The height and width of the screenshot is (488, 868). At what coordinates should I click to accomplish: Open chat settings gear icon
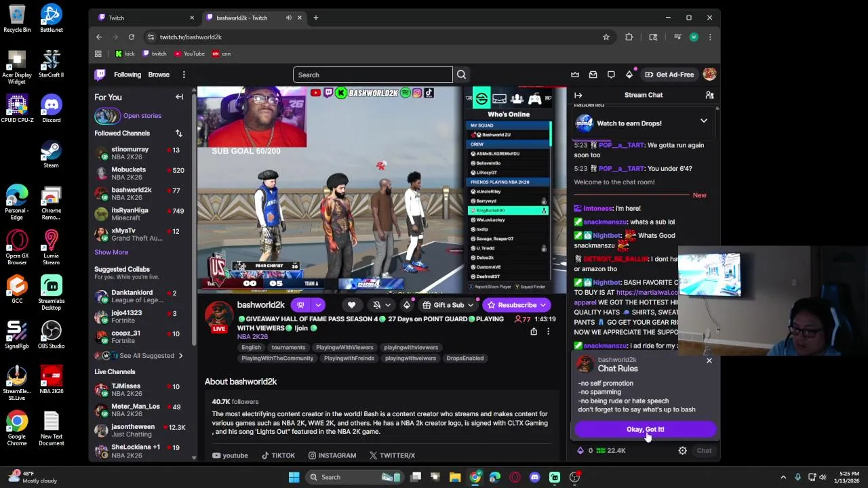[x=682, y=451]
